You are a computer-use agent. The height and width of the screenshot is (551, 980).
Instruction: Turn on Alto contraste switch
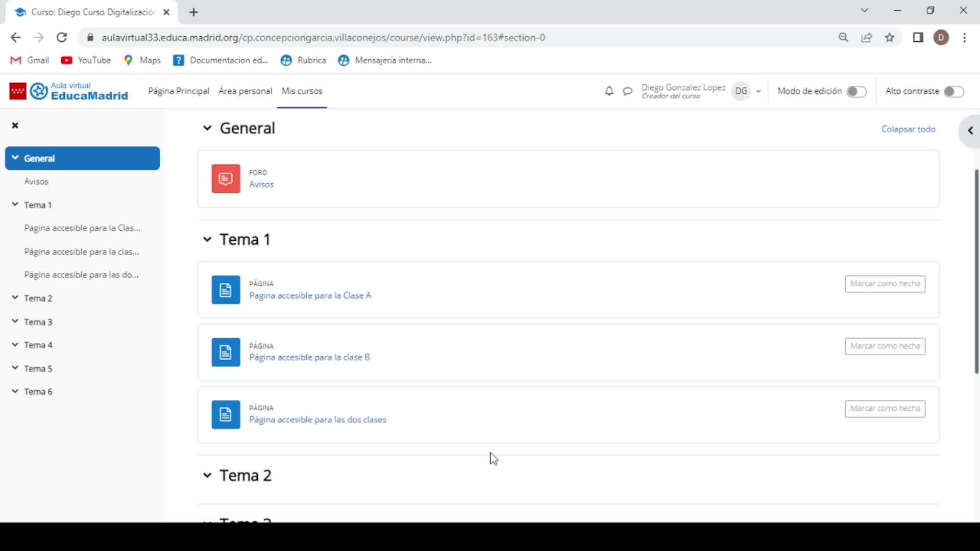click(953, 92)
